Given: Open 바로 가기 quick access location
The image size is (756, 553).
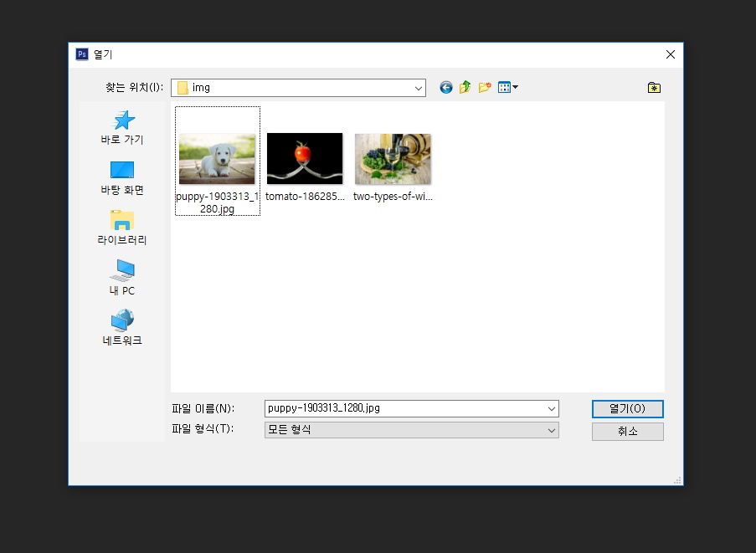Looking at the screenshot, I should pos(122,127).
